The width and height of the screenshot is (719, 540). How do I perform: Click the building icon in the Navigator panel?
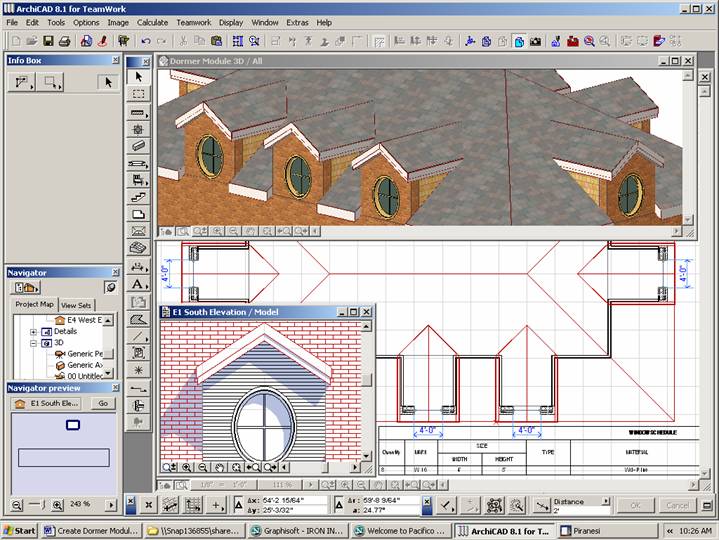[24, 288]
